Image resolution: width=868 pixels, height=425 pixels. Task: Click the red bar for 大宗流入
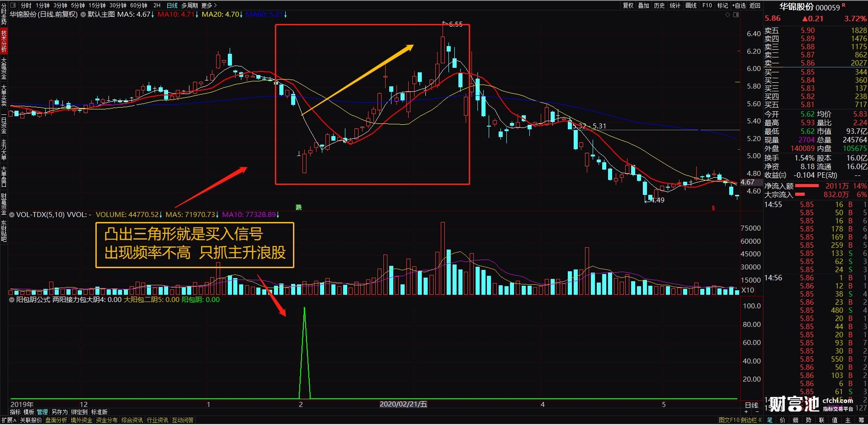click(800, 194)
